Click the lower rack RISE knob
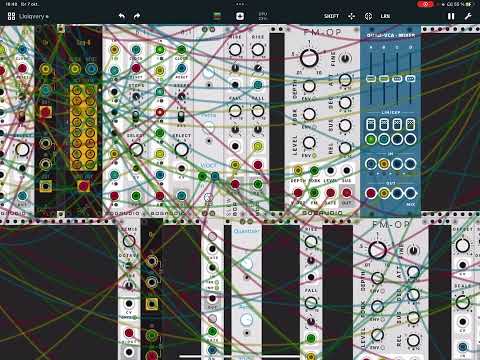Viewport: 480px width, 360px height. tap(311, 242)
